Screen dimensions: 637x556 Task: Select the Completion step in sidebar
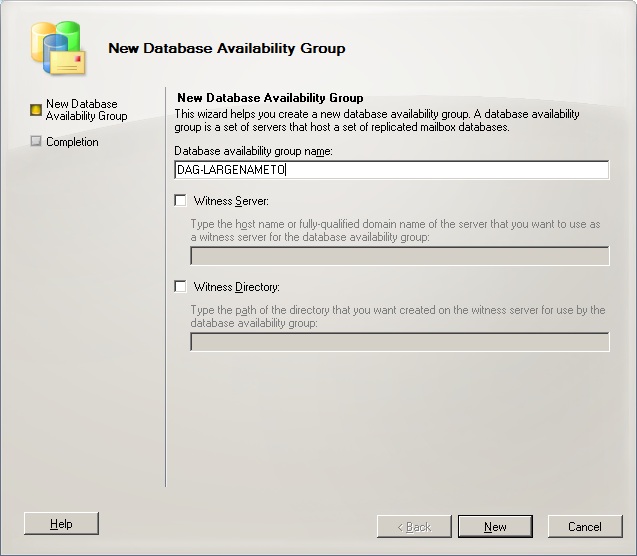coord(72,142)
